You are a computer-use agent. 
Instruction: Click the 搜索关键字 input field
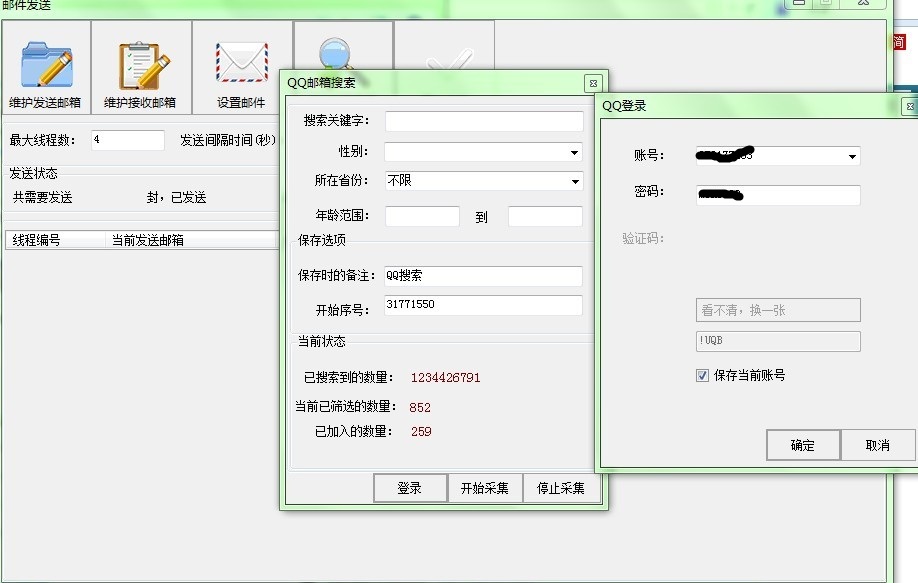click(x=484, y=121)
